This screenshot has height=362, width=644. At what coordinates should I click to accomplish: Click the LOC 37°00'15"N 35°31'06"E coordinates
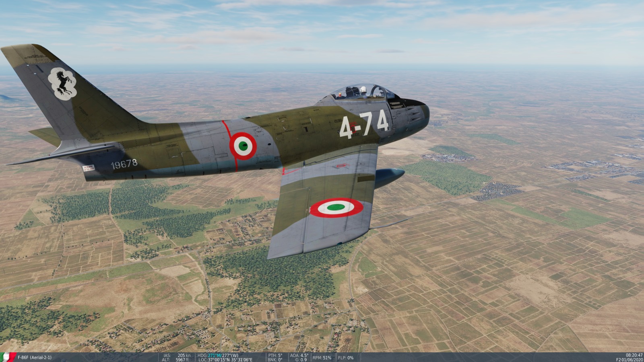tap(225, 360)
